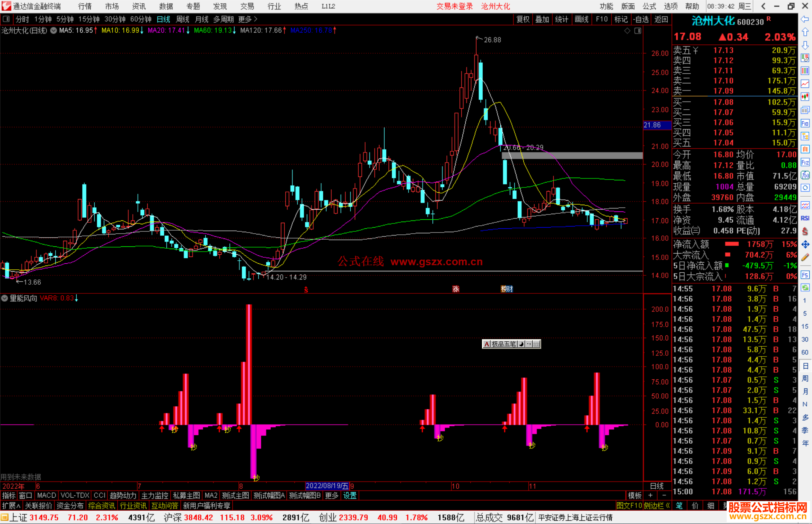The image size is (812, 524).
Task: Click the red trend line chart icon
Action: click(805, 84)
